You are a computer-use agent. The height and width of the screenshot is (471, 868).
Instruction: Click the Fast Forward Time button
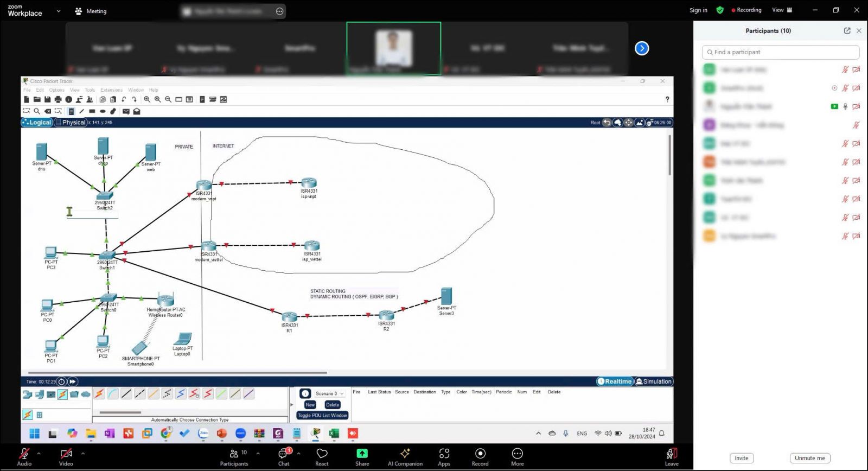coord(73,381)
